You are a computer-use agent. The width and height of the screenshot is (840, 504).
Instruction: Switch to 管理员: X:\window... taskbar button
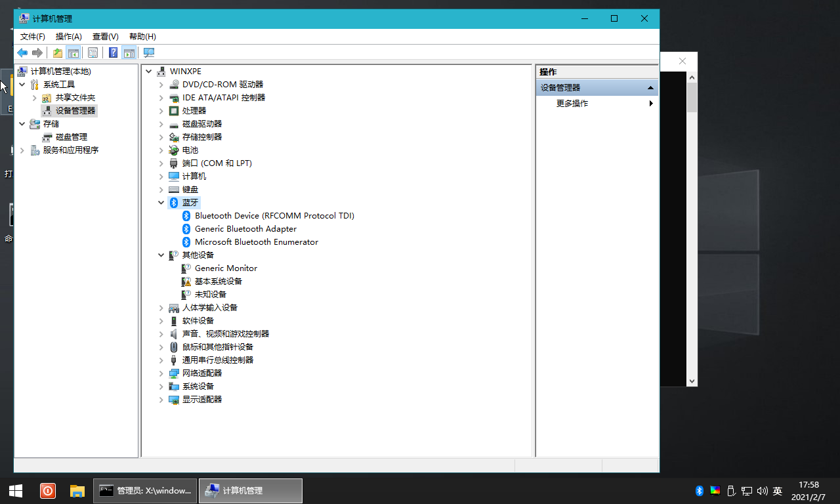[145, 491]
